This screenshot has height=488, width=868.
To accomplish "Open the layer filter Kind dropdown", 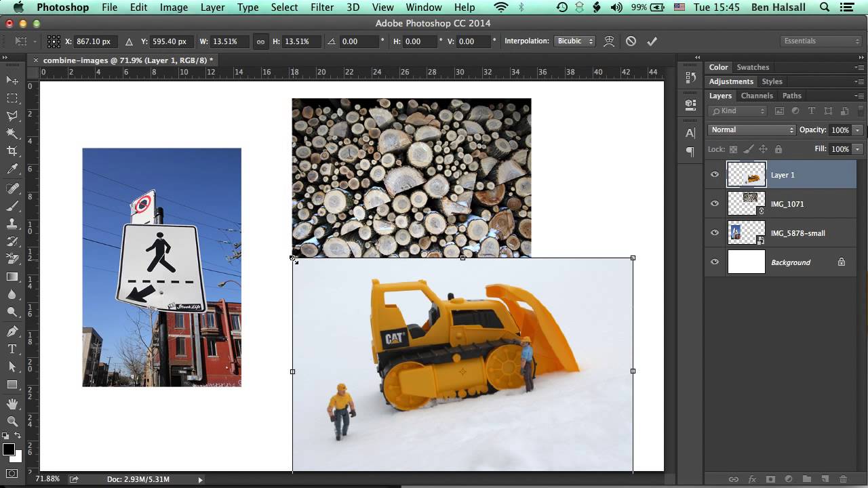I will 738,111.
